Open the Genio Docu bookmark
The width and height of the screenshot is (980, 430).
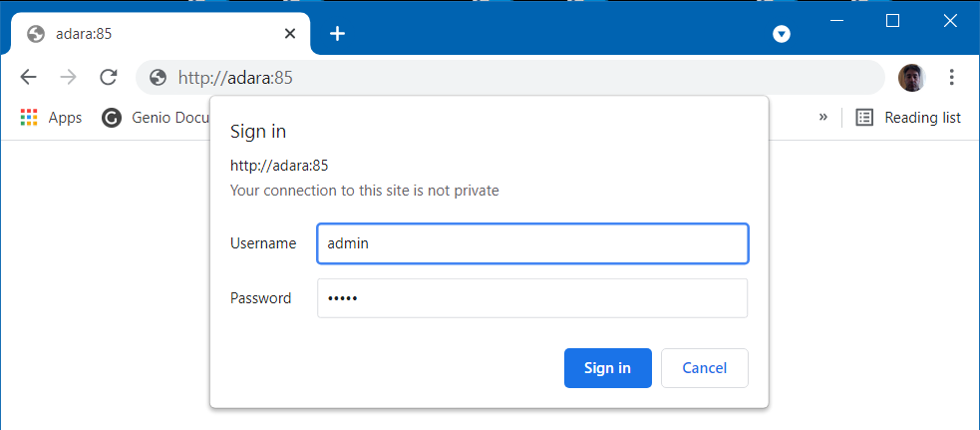pos(155,117)
